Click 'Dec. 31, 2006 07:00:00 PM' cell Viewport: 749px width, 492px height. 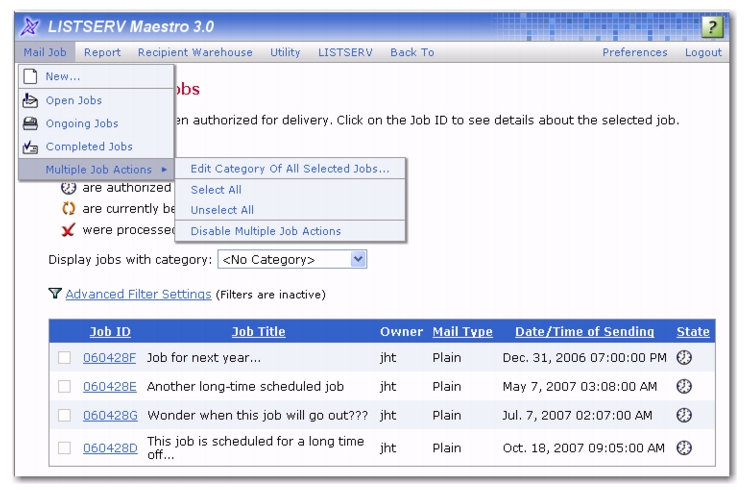(x=584, y=358)
